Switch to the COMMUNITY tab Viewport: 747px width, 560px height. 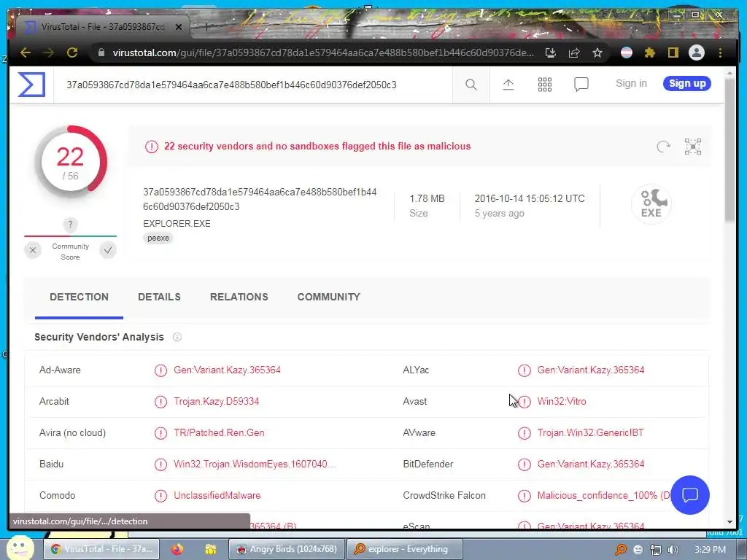329,297
